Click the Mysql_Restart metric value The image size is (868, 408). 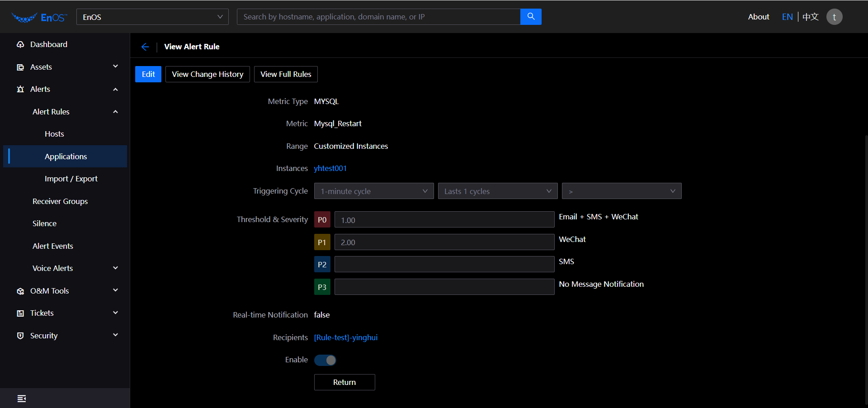[x=338, y=123]
